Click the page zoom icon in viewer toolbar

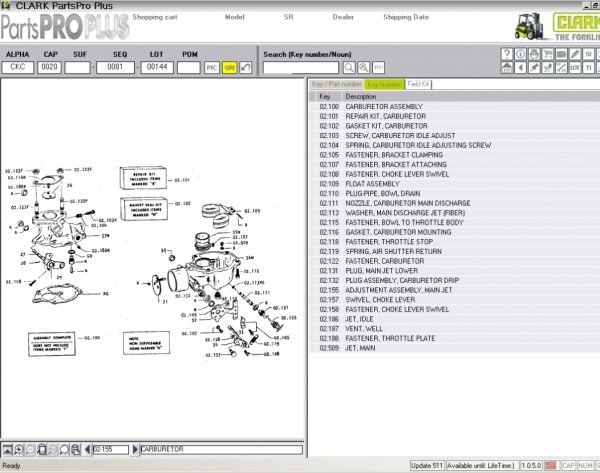tap(41, 449)
